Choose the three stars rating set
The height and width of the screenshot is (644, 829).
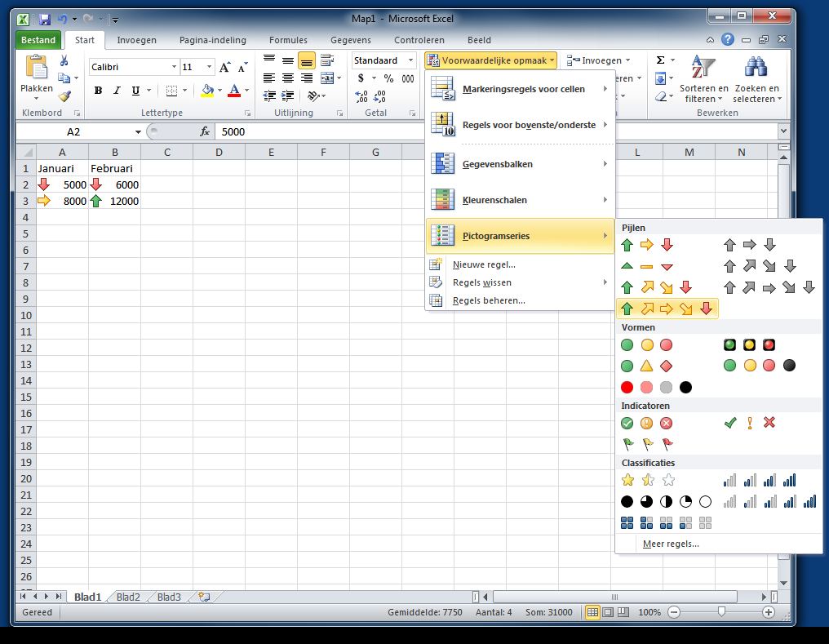pos(646,480)
